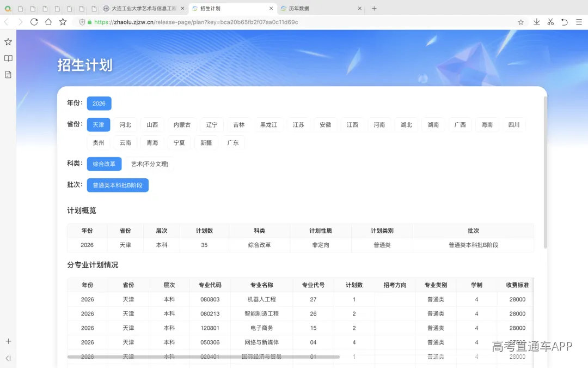Open the browser hamburger menu

[x=579, y=22]
